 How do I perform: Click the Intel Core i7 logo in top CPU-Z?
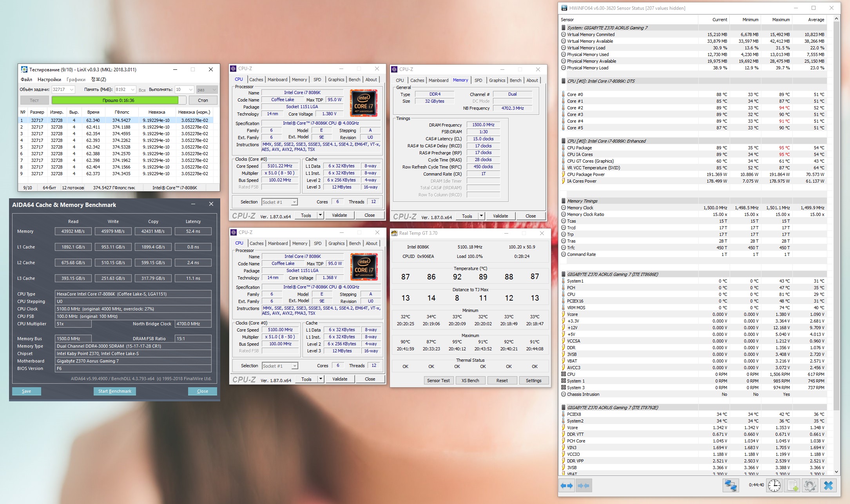tap(364, 103)
